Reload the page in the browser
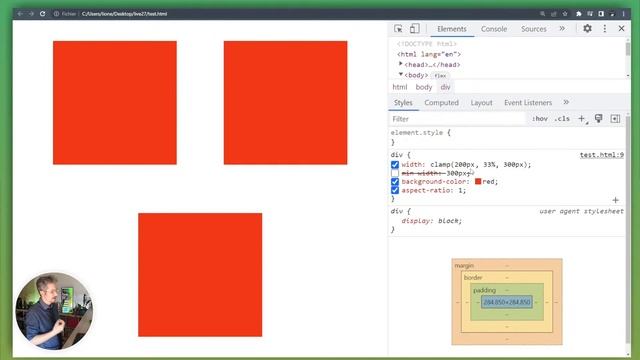Screen dimensions: 640x360 pyautogui.click(x=42, y=13)
